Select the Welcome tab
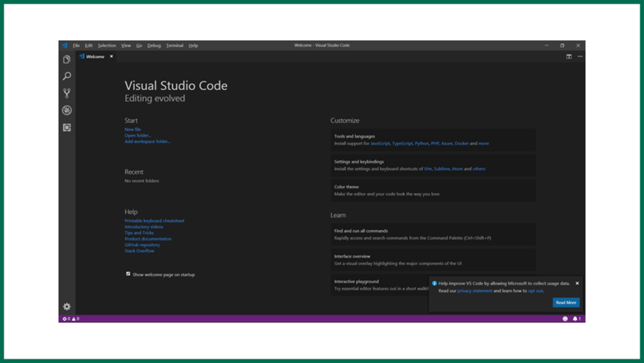The image size is (644, 363). pos(95,57)
